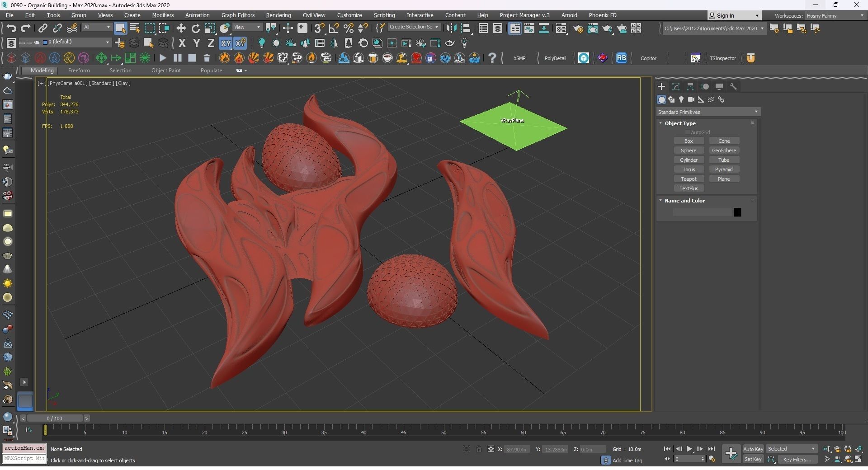Switch to the Freeform ribbon tab
This screenshot has height=470, width=868.
79,70
